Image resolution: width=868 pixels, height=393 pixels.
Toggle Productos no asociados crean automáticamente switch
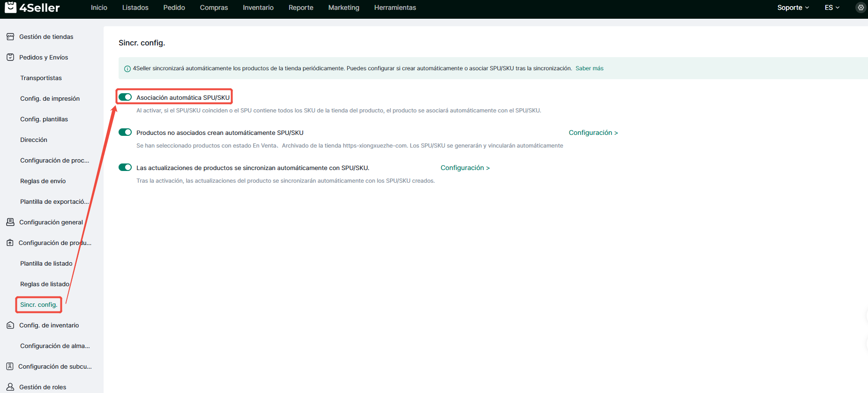coord(125,132)
